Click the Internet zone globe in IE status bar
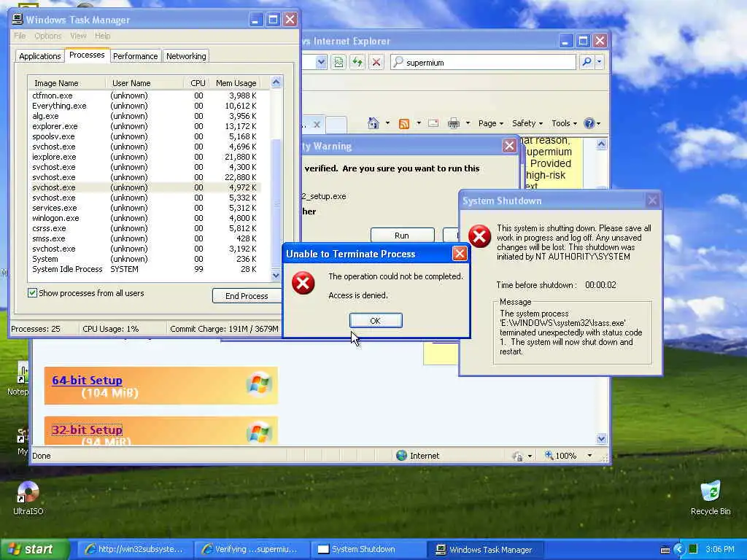 pos(402,456)
